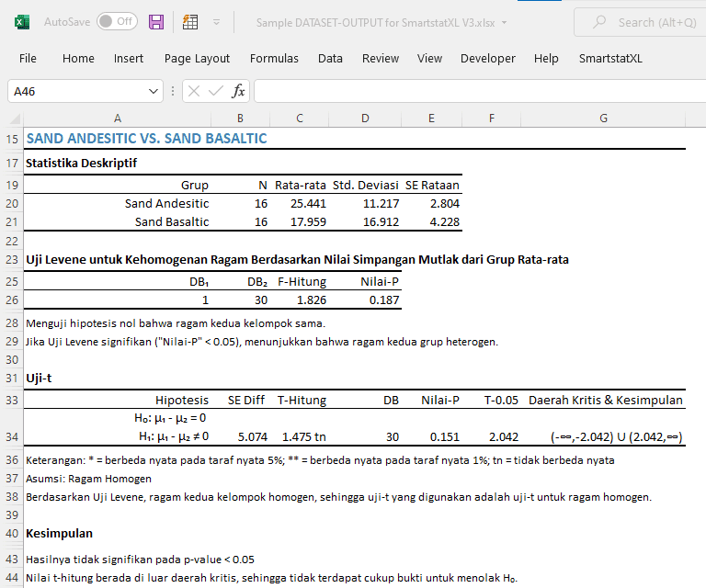Open the SmartstatXL ribbon tab

(609, 58)
